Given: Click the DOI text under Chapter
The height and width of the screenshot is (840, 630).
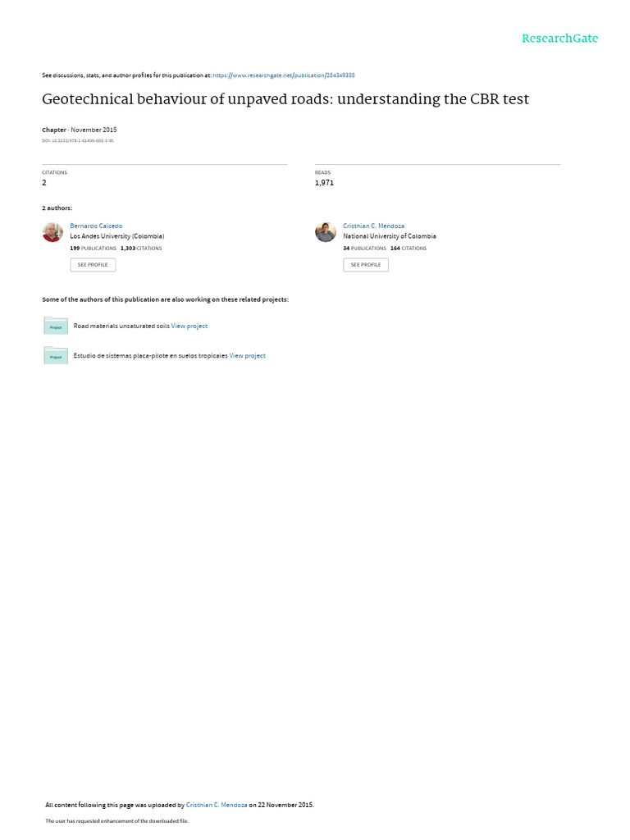Looking at the screenshot, I should [x=78, y=141].
